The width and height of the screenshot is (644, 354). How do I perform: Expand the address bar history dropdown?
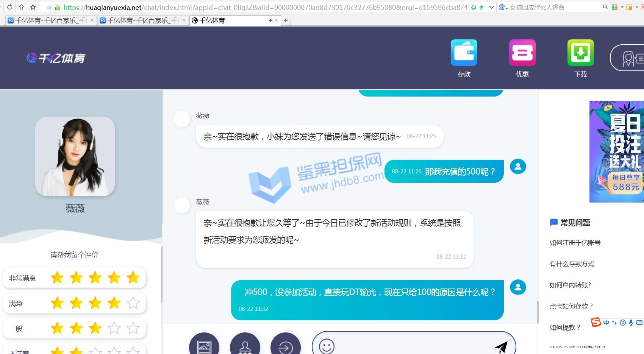491,7
